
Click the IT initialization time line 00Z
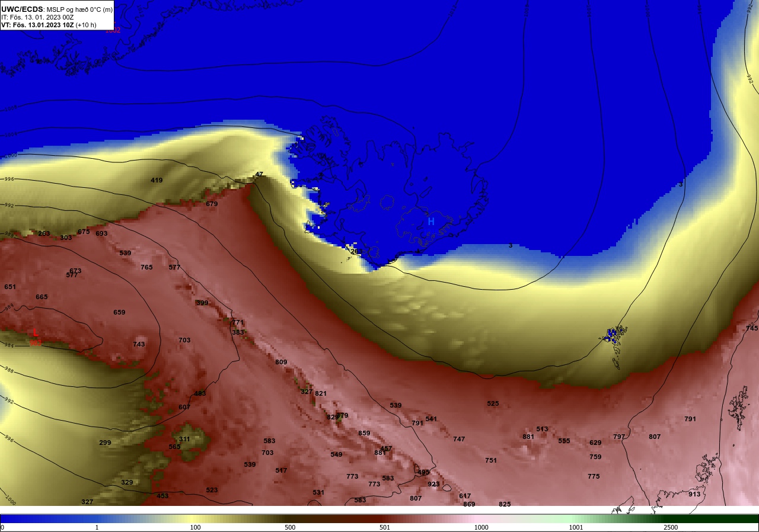click(37, 17)
